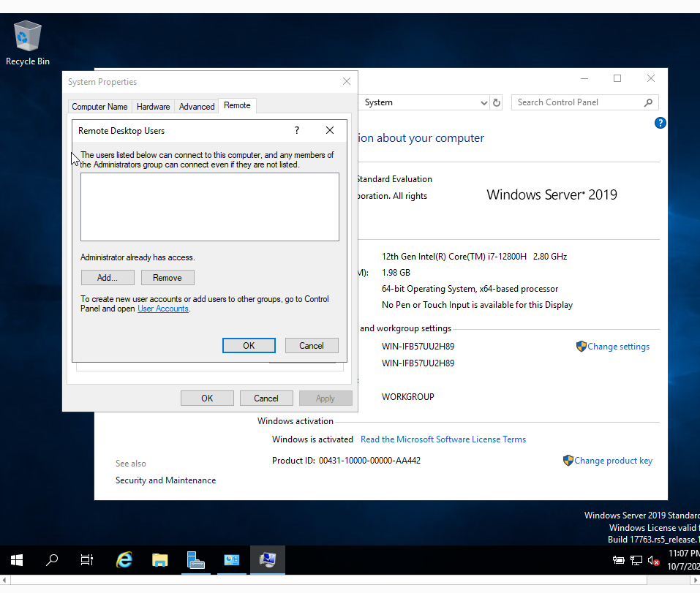Open Task View on the taskbar
700x593 pixels.
coord(86,559)
